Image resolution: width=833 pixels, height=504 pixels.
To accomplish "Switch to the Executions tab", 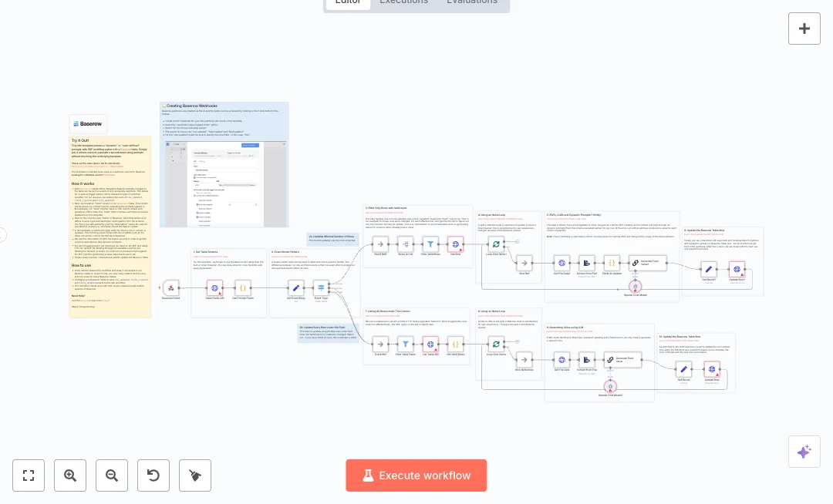I will [x=403, y=2].
